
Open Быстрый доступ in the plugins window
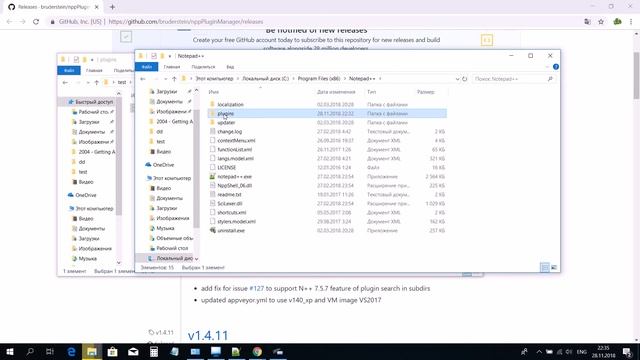pos(94,102)
